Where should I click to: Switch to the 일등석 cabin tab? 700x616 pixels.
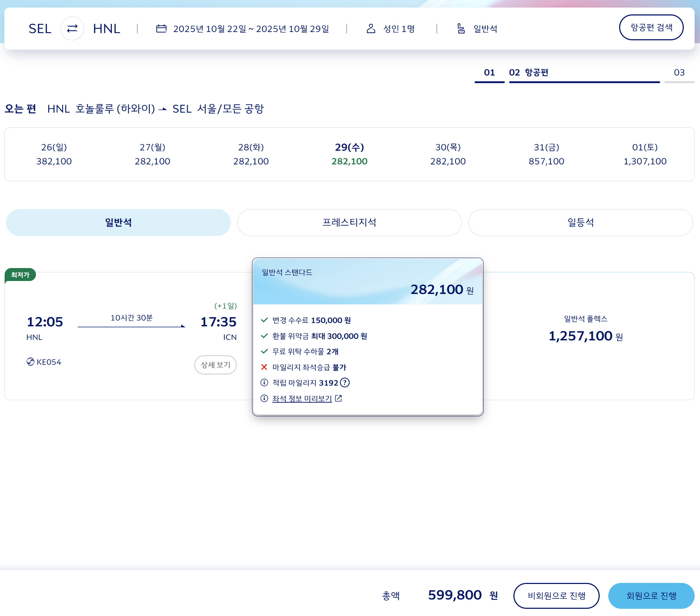point(580,222)
